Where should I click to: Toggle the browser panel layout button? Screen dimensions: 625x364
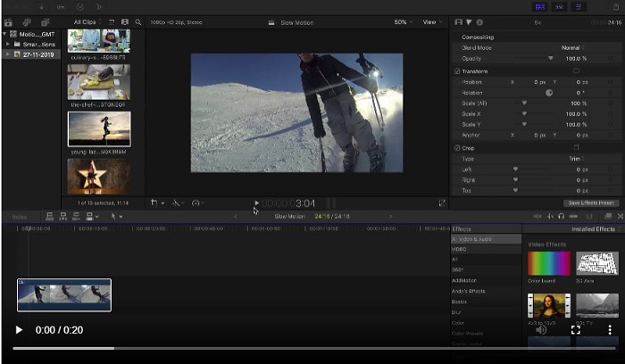540,7
